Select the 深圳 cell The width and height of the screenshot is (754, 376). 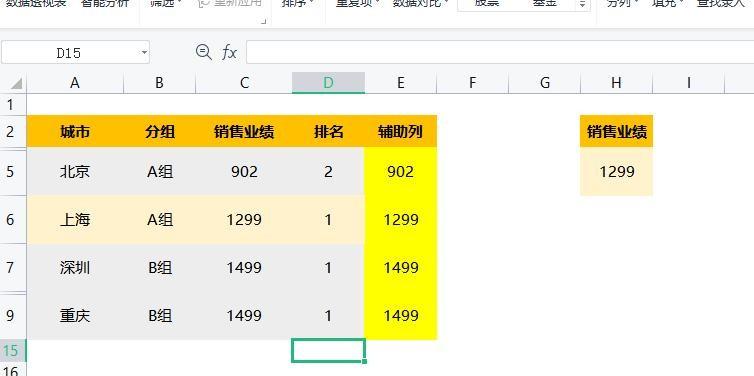[x=75, y=268]
